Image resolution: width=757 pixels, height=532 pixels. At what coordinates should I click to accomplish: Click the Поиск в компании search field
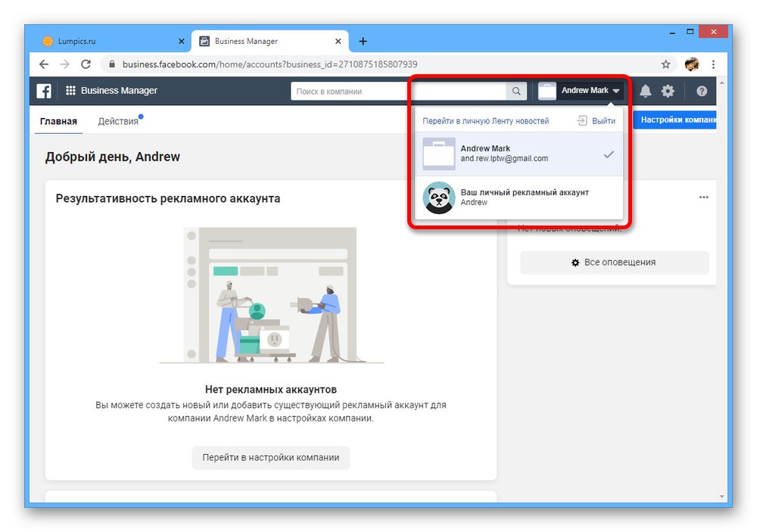(x=398, y=92)
